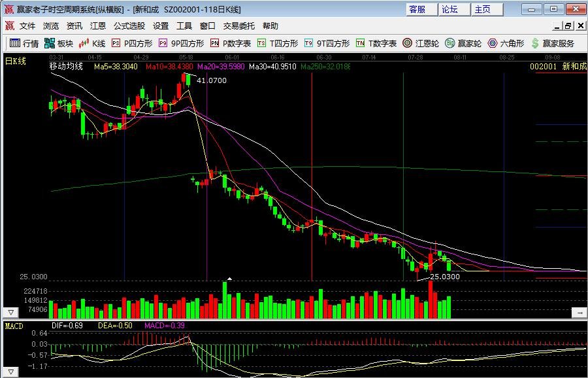Click the 客服 customer service button
Image resolution: width=588 pixels, height=378 pixels.
pyautogui.click(x=421, y=9)
